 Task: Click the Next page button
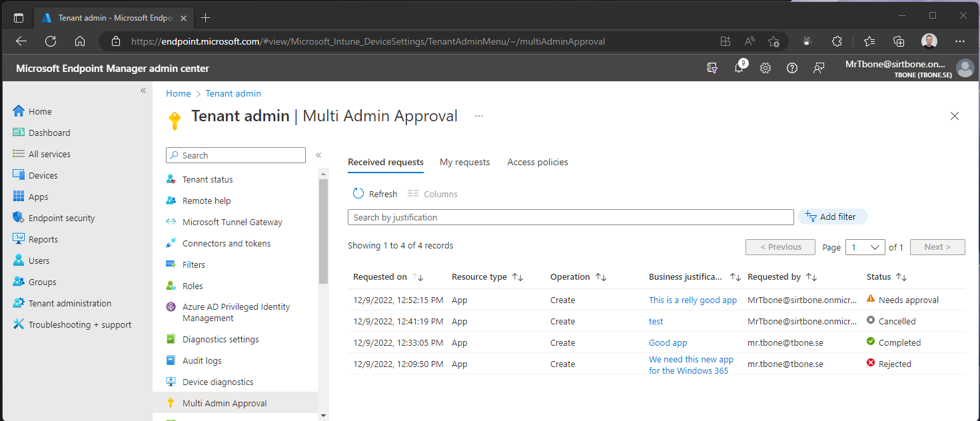click(x=937, y=246)
